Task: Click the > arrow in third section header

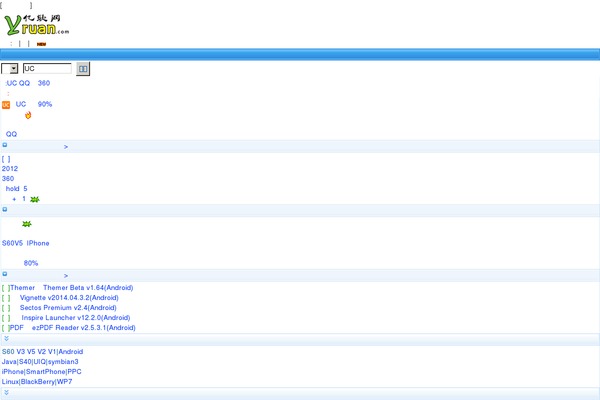Action: (66, 276)
